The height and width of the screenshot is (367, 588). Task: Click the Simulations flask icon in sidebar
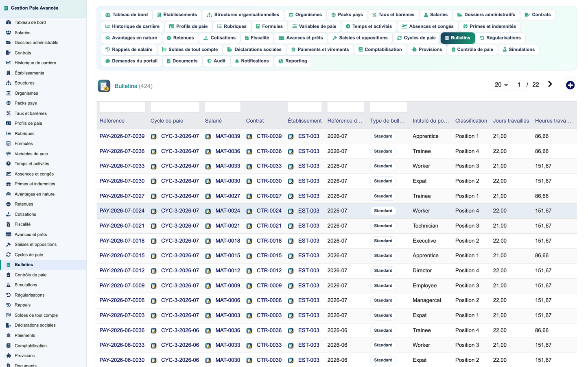coord(9,285)
